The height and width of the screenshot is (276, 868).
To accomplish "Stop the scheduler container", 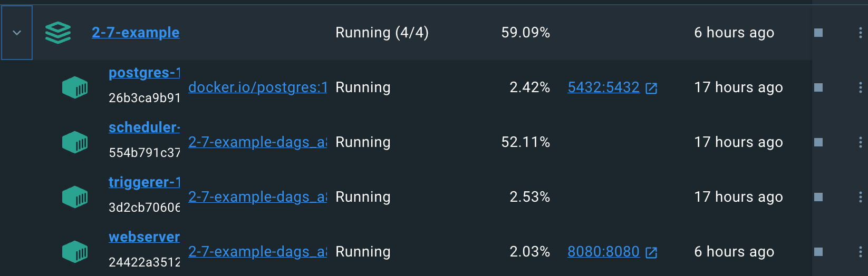I will 818,142.
